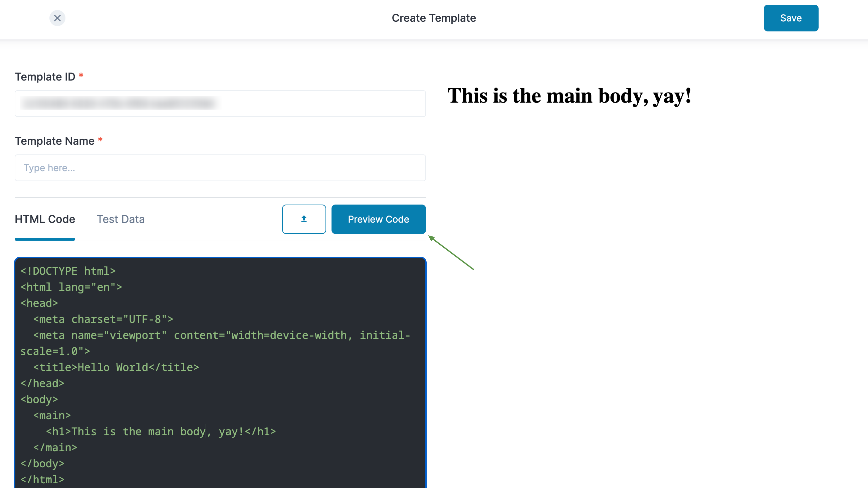Screen dimensions: 868x488
Task: Close the Create Template dialog
Action: click(x=57, y=18)
